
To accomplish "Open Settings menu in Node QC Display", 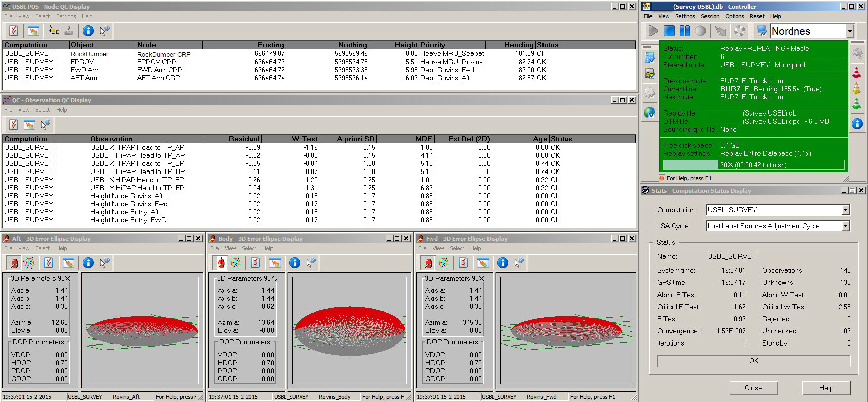I will tap(66, 16).
